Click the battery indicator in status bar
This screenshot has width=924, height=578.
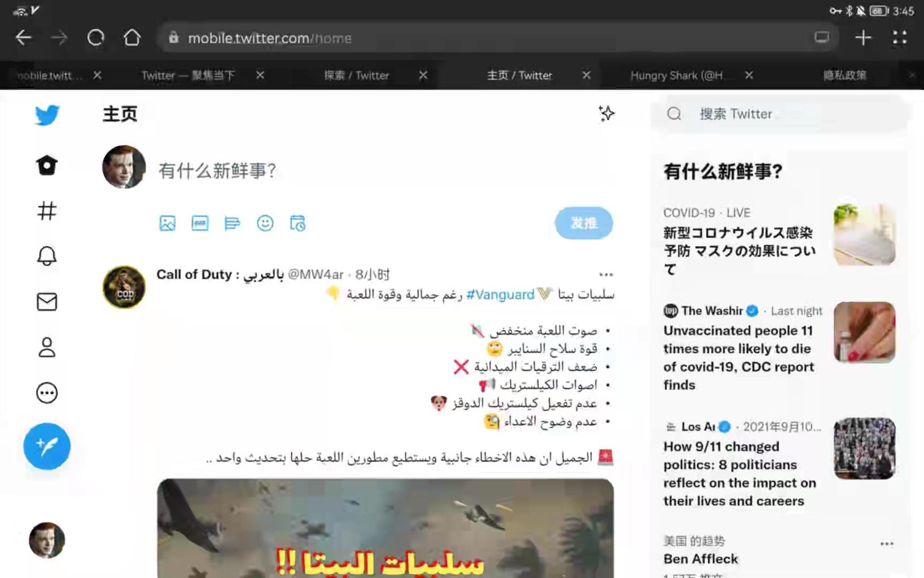coord(879,11)
